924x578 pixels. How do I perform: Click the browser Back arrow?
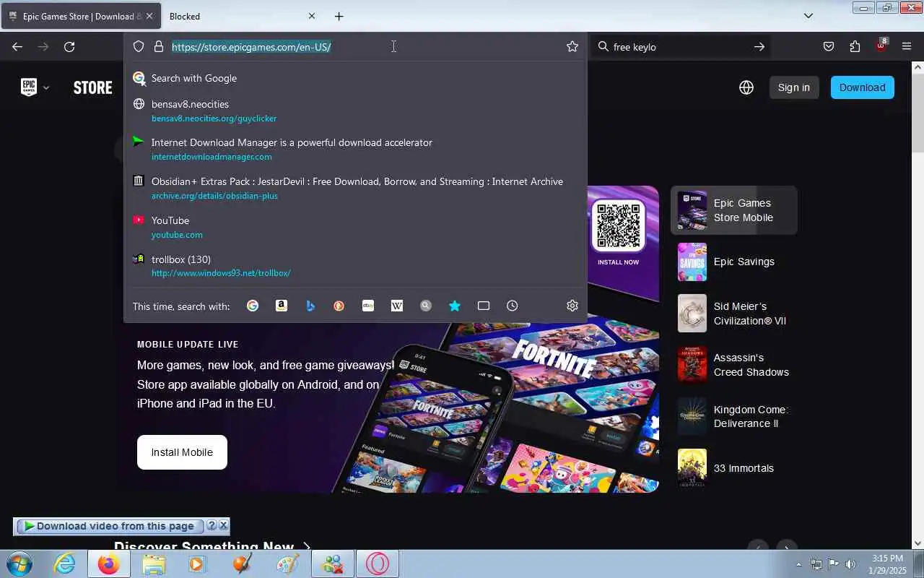click(17, 47)
